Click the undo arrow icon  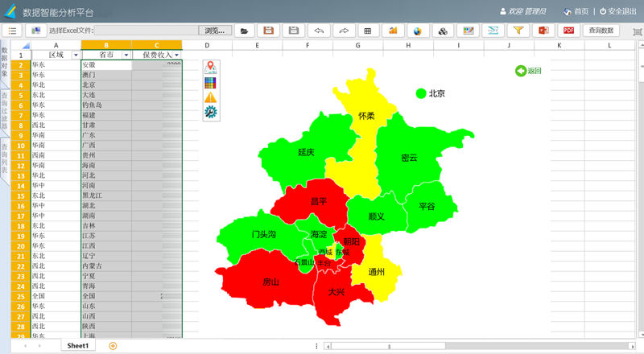click(x=319, y=31)
